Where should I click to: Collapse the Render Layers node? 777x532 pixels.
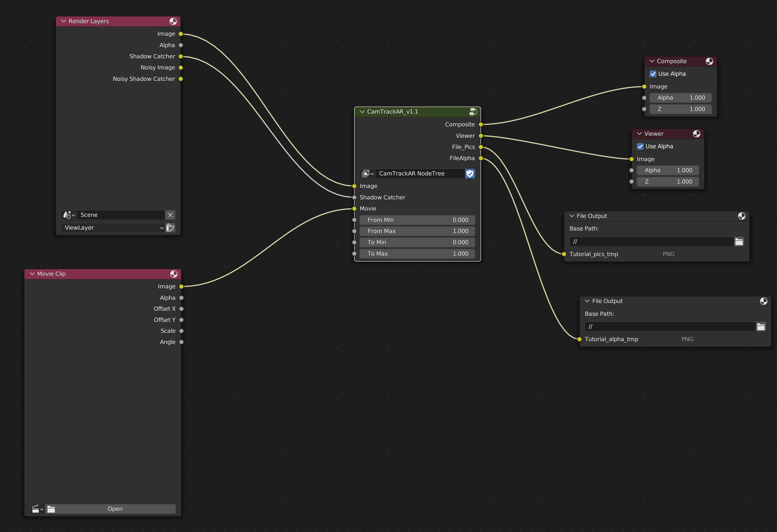pos(63,21)
